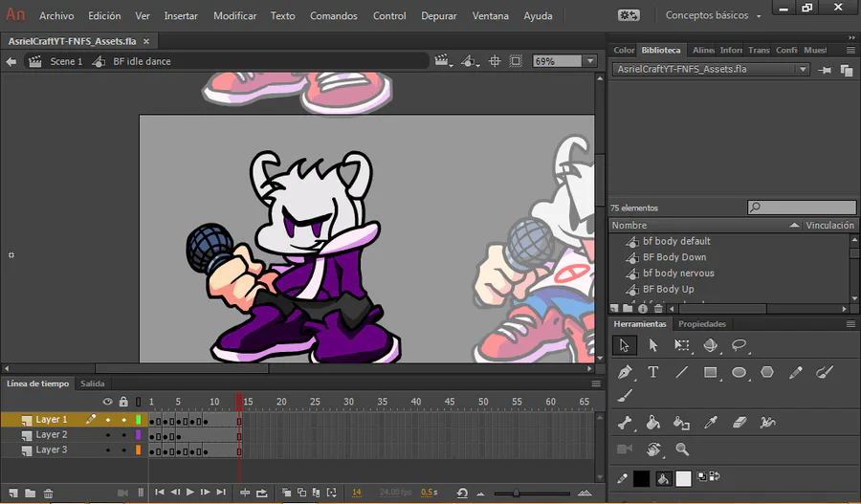Select the Eyedropper tool
This screenshot has width=861, height=504.
point(711,422)
